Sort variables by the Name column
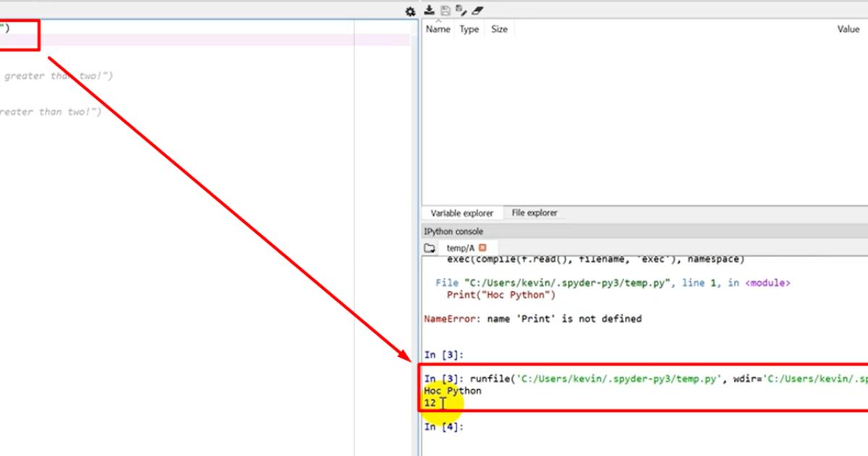The width and height of the screenshot is (868, 456). (x=438, y=29)
